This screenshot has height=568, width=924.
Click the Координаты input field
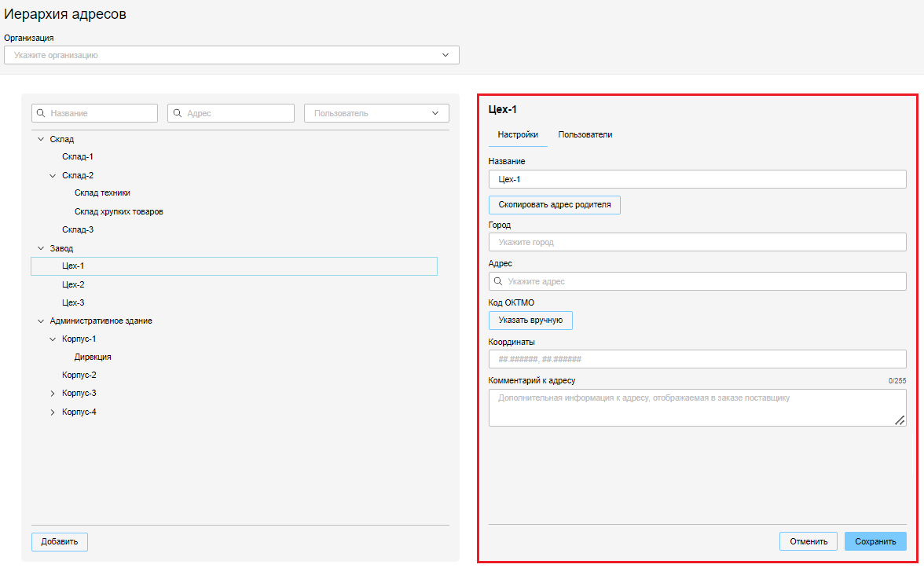point(697,359)
